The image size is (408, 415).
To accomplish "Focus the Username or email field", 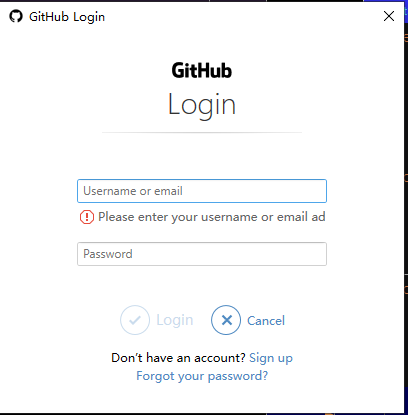I will (x=202, y=191).
